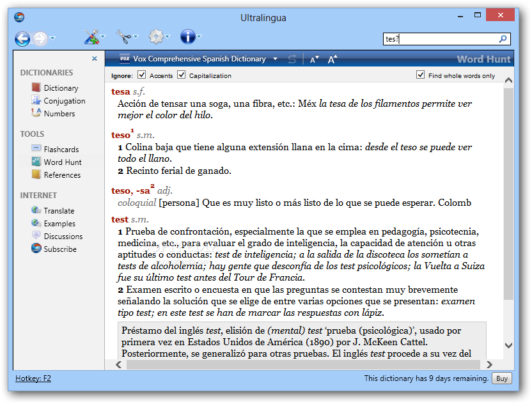Image resolution: width=532 pixels, height=404 pixels.
Task: Open Subscribe under Internet
Action: 60,249
